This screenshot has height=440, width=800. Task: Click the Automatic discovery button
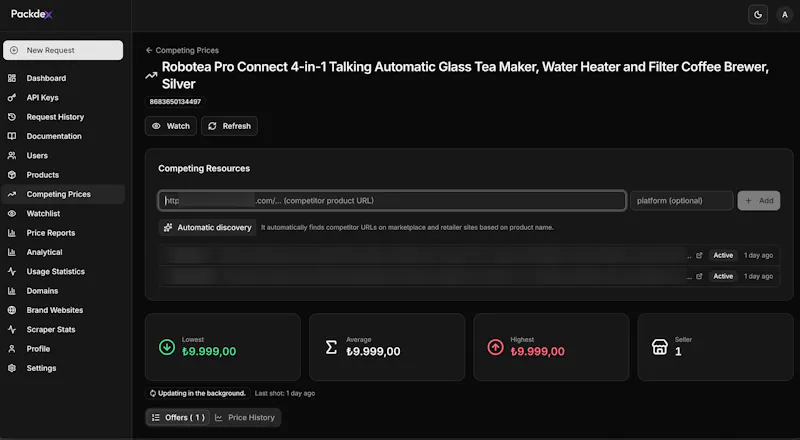click(208, 228)
